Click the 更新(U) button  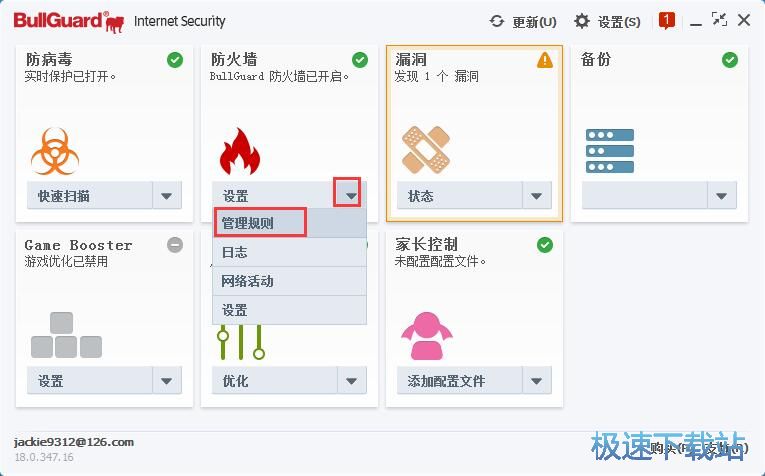(523, 21)
